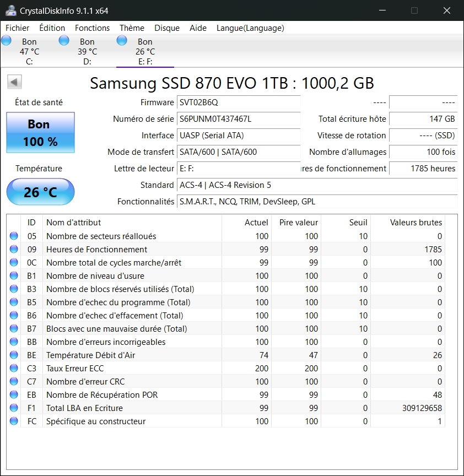Open the Thème menu

[x=132, y=28]
